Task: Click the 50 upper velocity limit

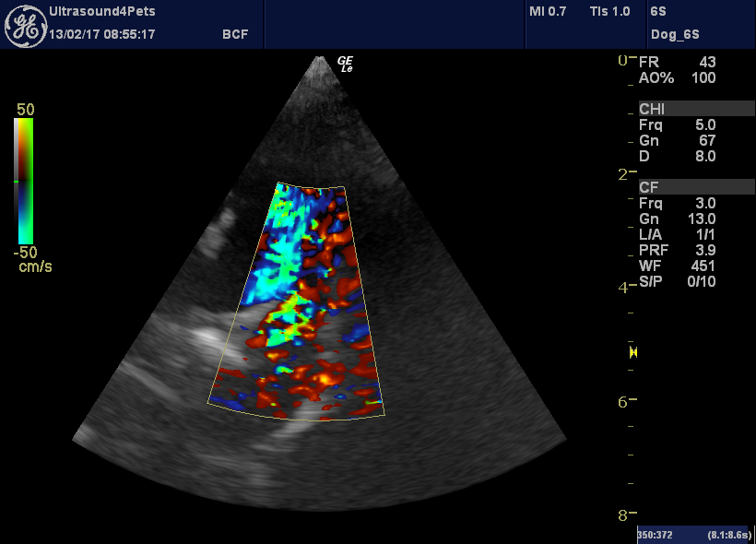Action: tap(26, 110)
